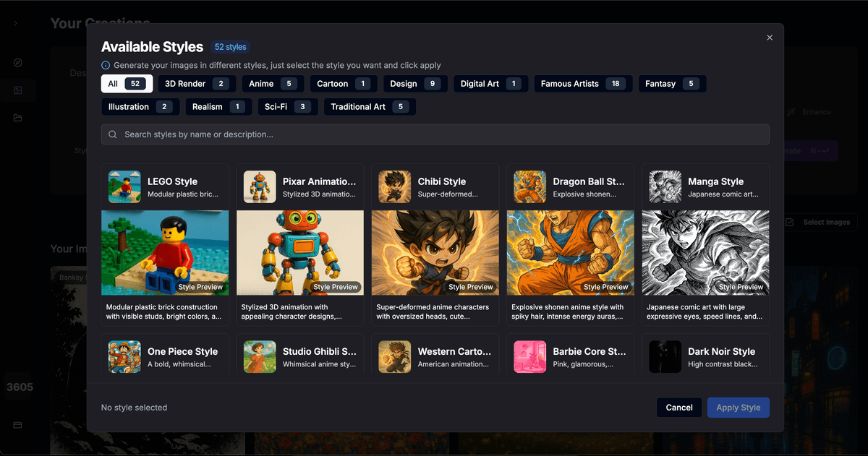Click the info icon beside the styles description

click(106, 65)
